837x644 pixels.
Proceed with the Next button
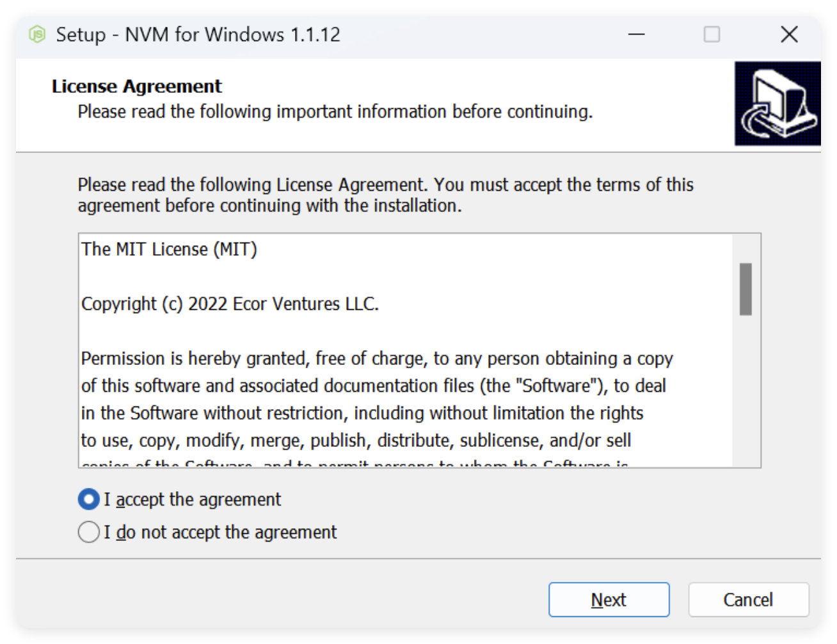tap(609, 600)
